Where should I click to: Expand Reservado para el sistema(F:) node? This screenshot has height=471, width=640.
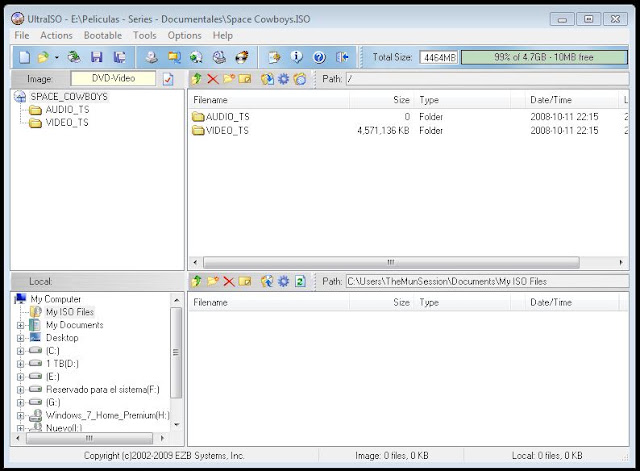(20, 390)
